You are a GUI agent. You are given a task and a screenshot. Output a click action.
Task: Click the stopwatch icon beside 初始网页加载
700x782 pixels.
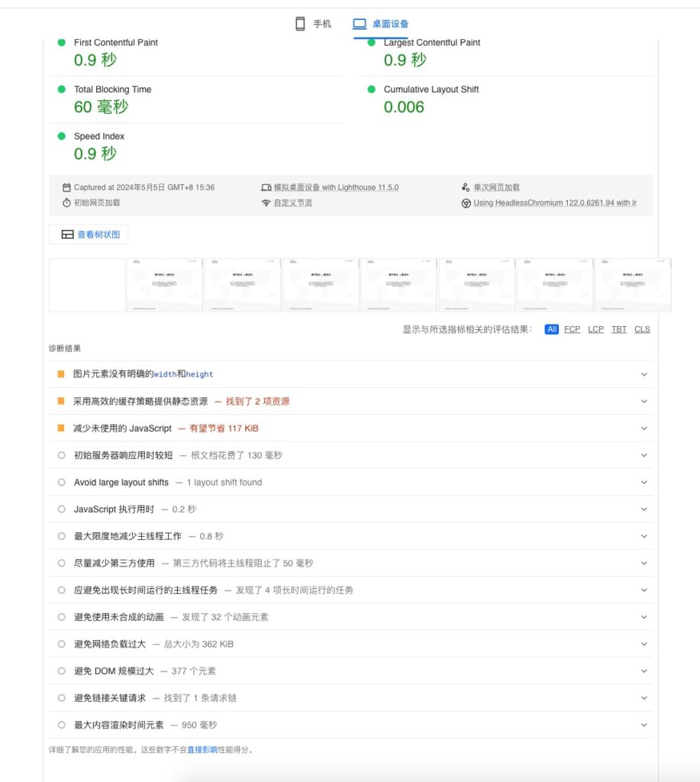coord(66,203)
